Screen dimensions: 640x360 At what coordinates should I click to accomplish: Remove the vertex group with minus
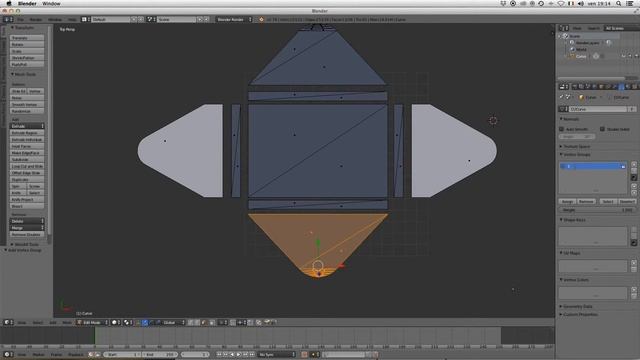point(633,171)
